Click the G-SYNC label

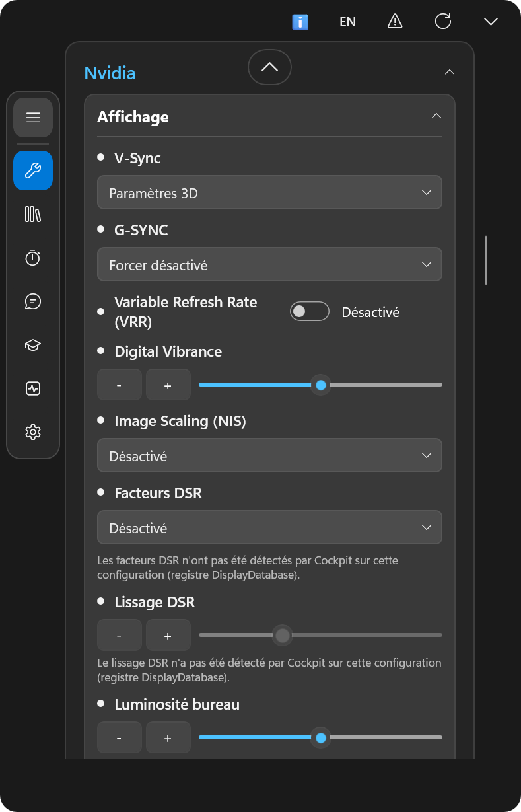point(141,230)
